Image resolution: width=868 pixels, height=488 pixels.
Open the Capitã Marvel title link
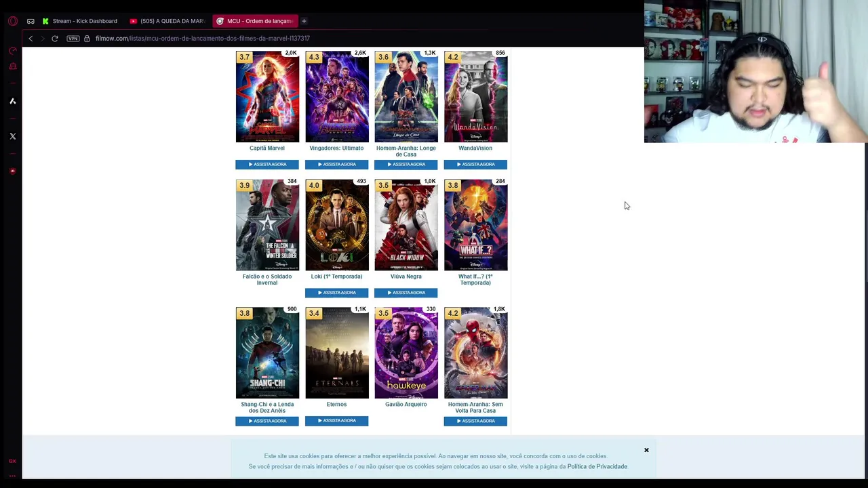click(267, 148)
